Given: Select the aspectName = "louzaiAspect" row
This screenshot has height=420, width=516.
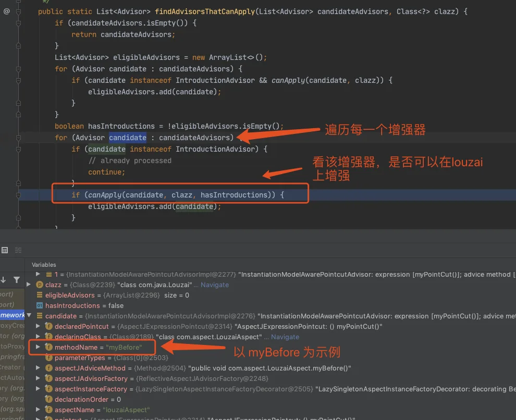Looking at the screenshot, I should click(102, 410).
